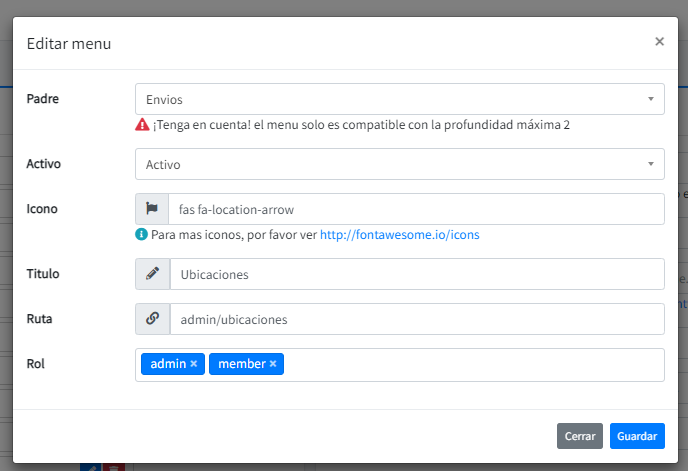Click the red warning triangle icon
Screen dimensions: 688x471
143,126
